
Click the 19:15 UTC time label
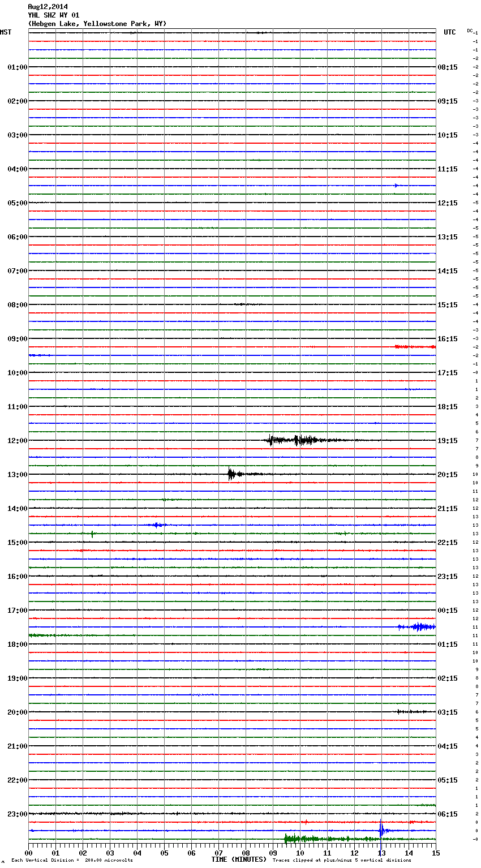coord(448,441)
